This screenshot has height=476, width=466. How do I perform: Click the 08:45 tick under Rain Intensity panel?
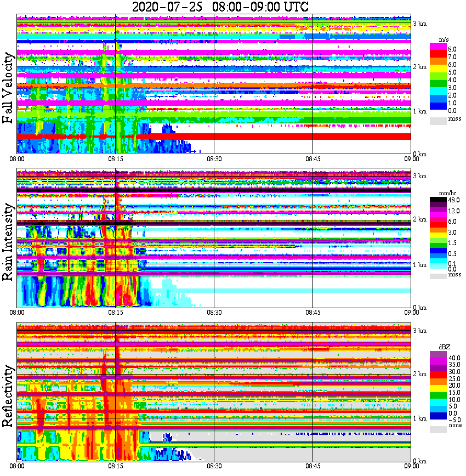click(313, 313)
